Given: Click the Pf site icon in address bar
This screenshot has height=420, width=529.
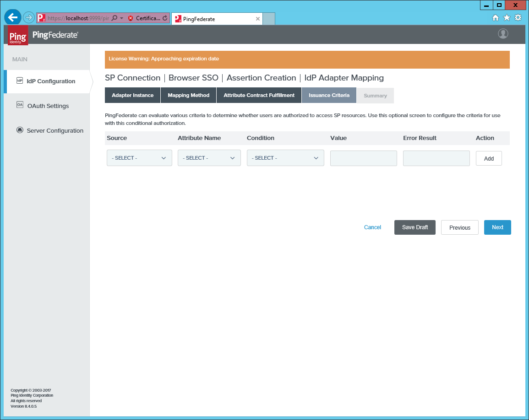Looking at the screenshot, I should 41,18.
